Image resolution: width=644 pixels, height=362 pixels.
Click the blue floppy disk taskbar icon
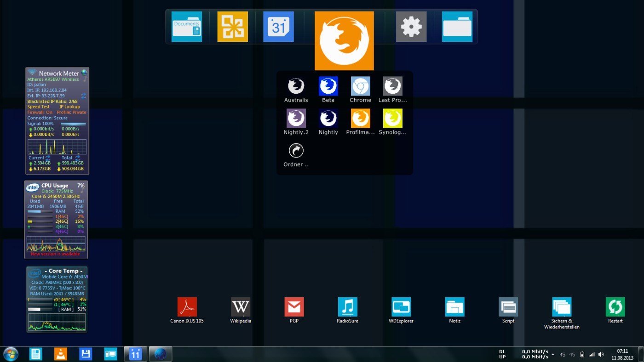[x=86, y=354]
